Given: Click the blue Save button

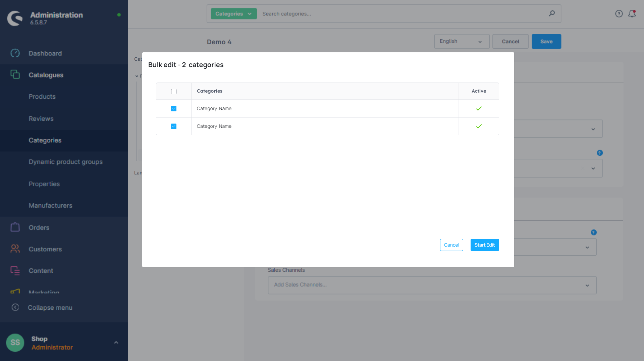Looking at the screenshot, I should coord(546,42).
